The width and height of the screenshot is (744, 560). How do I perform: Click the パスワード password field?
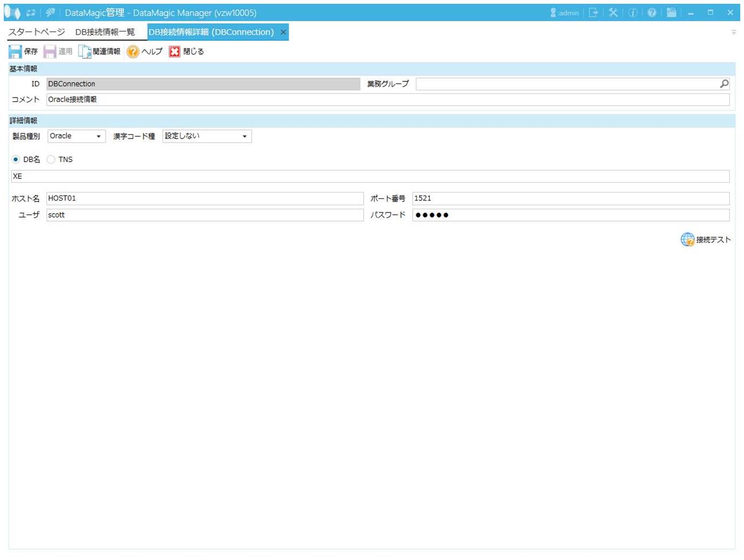pyautogui.click(x=571, y=215)
